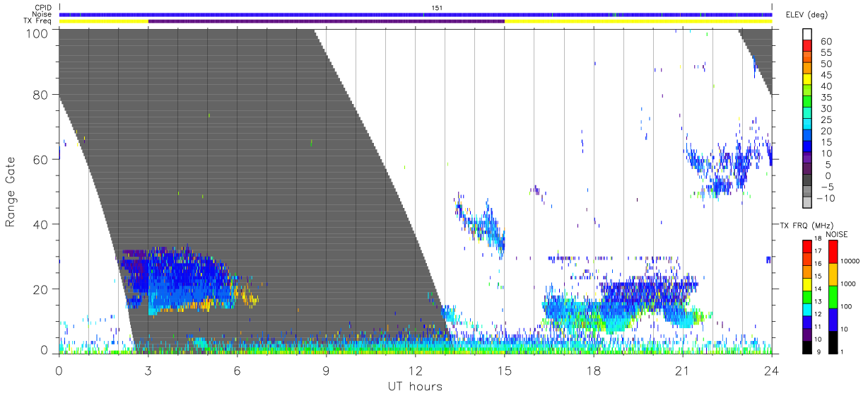Click the 'UT hours' x-axis title
This screenshot has width=868, height=401.
pos(415,386)
